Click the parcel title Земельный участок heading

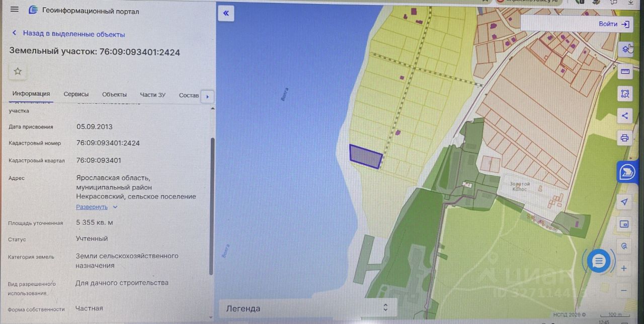[95, 52]
